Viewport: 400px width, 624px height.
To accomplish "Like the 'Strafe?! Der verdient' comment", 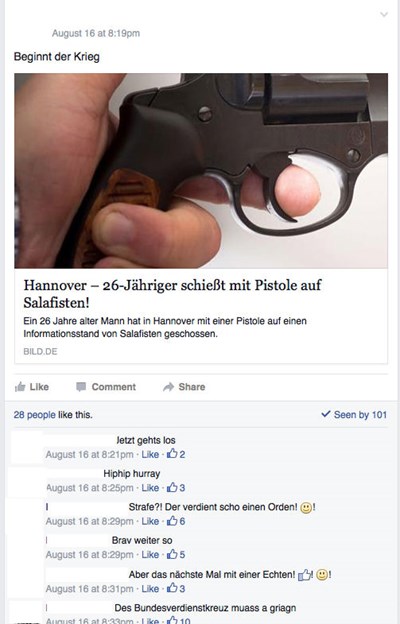I will click(x=150, y=521).
